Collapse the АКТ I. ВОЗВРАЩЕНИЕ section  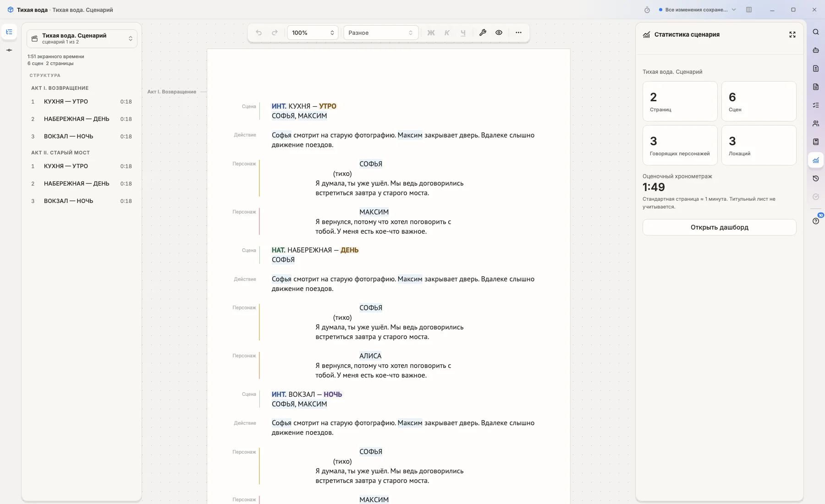pyautogui.click(x=60, y=88)
